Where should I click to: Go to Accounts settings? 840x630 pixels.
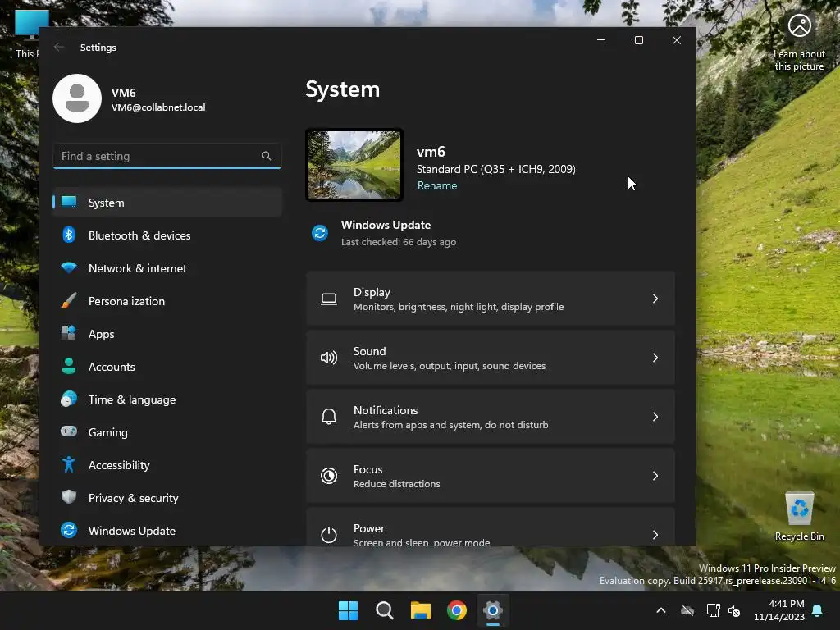(167, 367)
